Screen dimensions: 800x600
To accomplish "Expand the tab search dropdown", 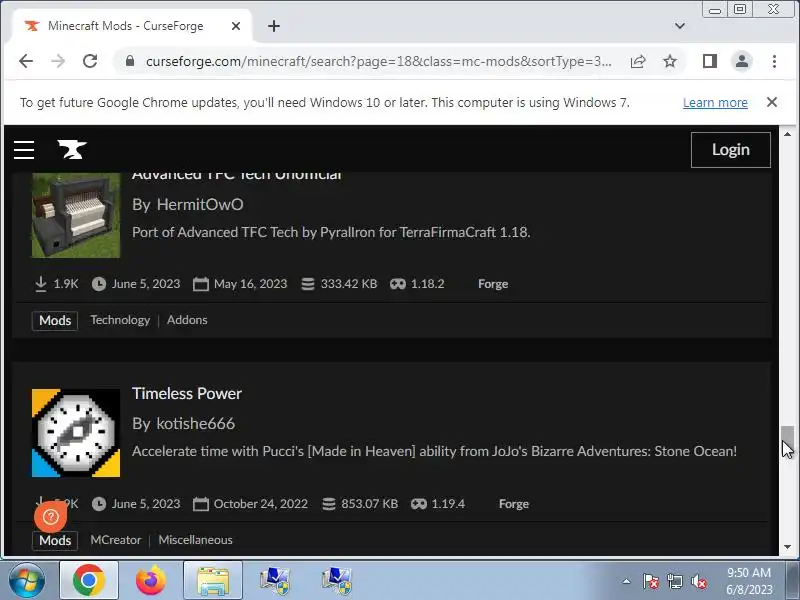I will coord(680,26).
